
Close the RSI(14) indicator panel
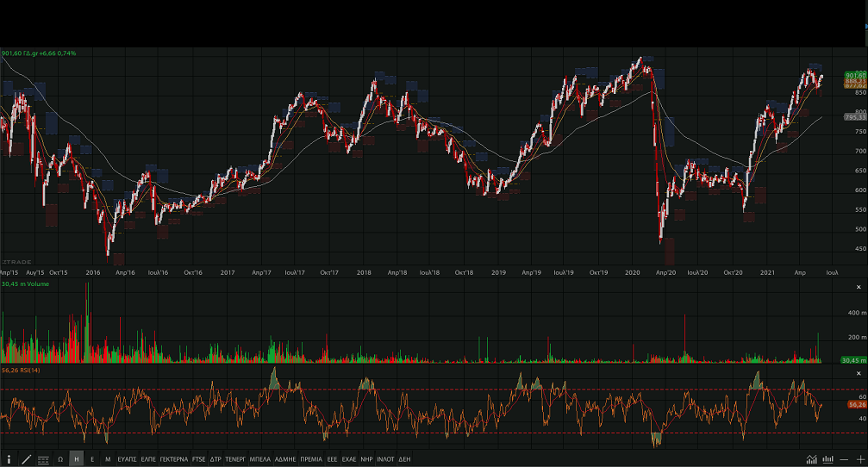click(859, 373)
